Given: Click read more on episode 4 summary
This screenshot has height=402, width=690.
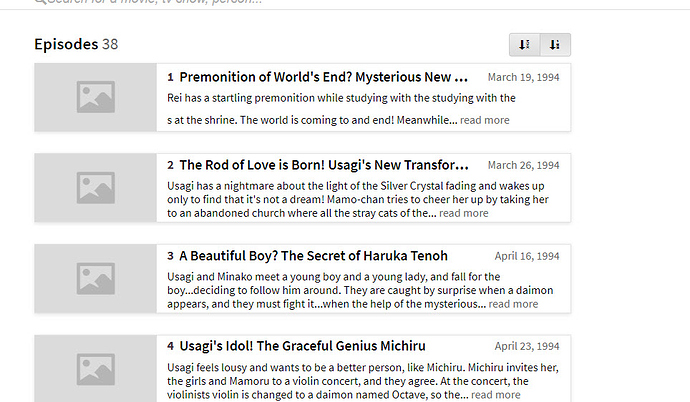Looking at the screenshot, I should click(495, 395).
